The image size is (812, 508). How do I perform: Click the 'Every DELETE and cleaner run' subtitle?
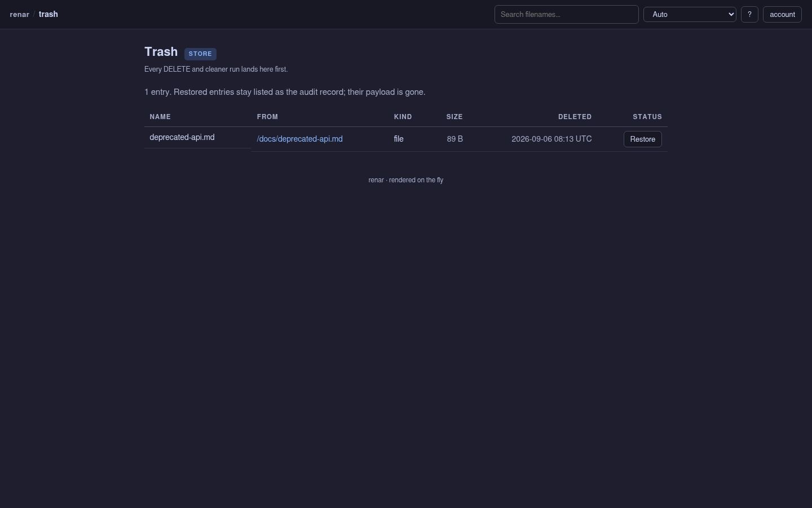coord(216,69)
